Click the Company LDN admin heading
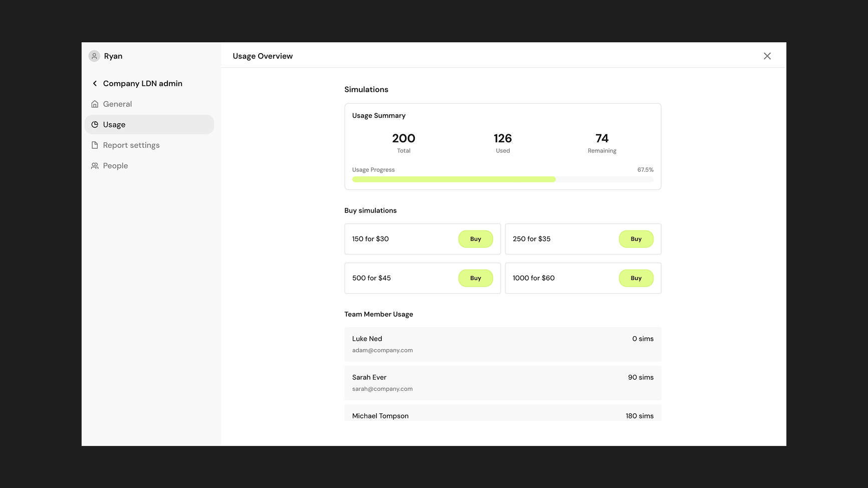 tap(143, 84)
